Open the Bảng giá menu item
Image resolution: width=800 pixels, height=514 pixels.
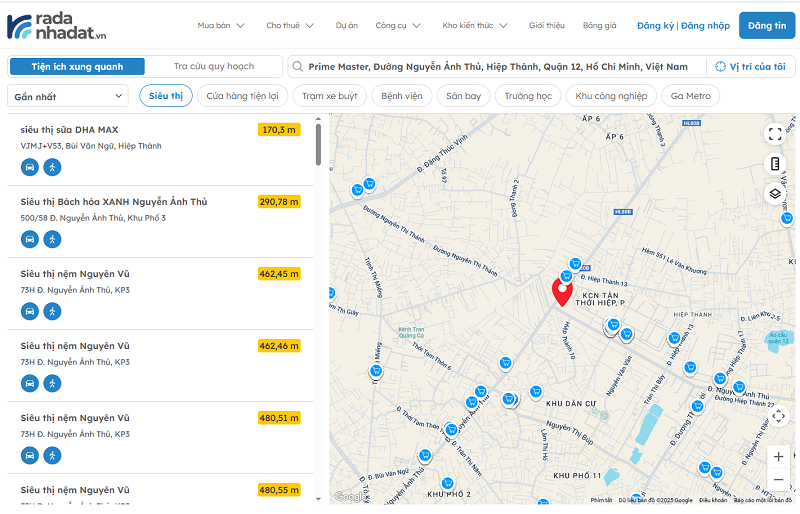599,26
